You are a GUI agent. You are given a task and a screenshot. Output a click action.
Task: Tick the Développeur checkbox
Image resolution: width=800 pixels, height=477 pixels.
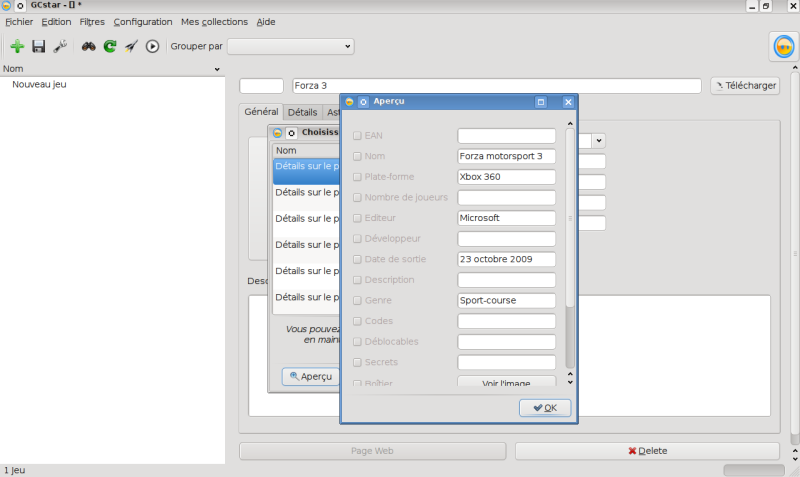pos(357,239)
